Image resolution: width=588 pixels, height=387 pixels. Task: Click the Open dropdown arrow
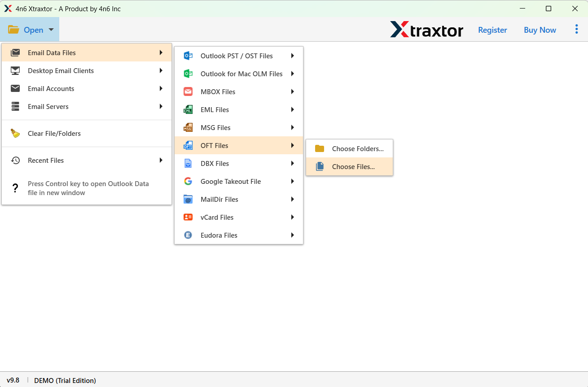51,29
